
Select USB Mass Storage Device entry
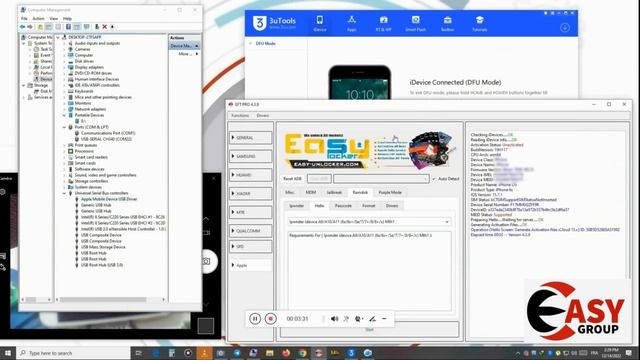[x=103, y=247]
